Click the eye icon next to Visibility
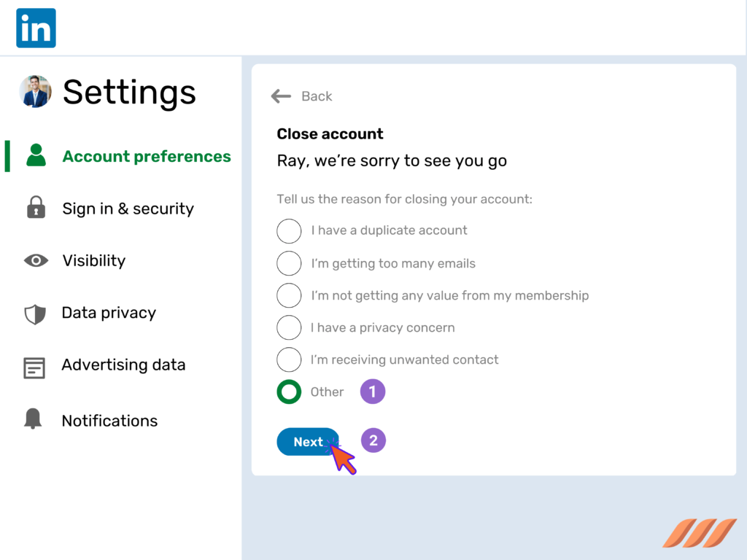 pyautogui.click(x=36, y=260)
